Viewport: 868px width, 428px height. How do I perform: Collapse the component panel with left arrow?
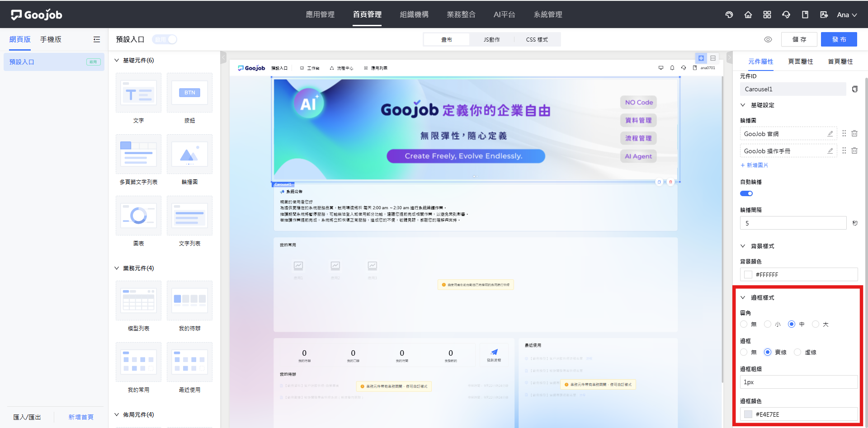[x=223, y=57]
